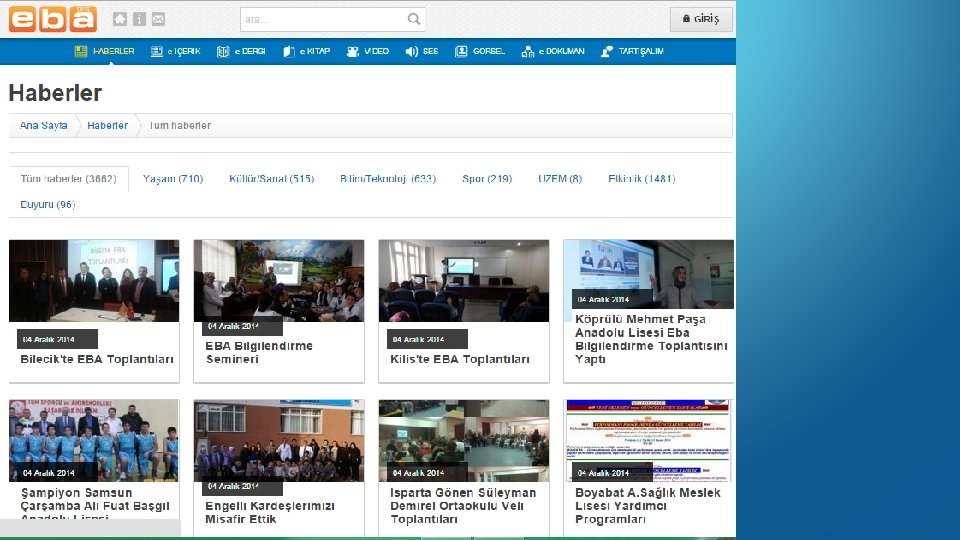
Task: Select the Yaşam (710) tab
Action: pos(173,179)
